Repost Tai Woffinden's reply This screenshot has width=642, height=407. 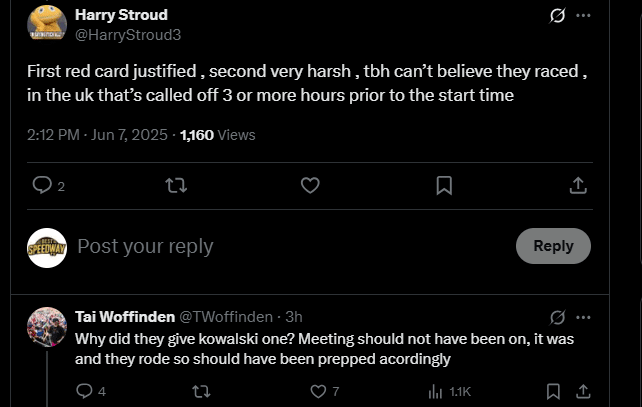coord(201,391)
